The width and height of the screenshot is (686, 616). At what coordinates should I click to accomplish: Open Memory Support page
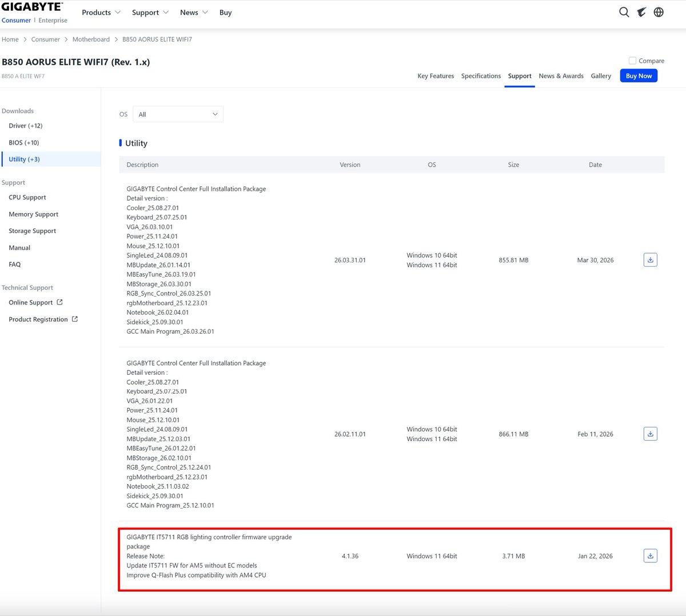[x=34, y=214]
